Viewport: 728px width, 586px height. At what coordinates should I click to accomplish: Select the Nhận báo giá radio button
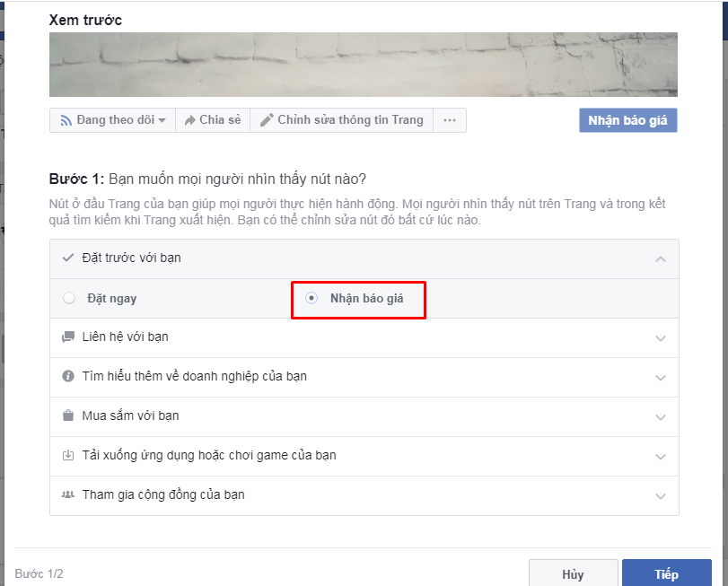pyautogui.click(x=311, y=298)
